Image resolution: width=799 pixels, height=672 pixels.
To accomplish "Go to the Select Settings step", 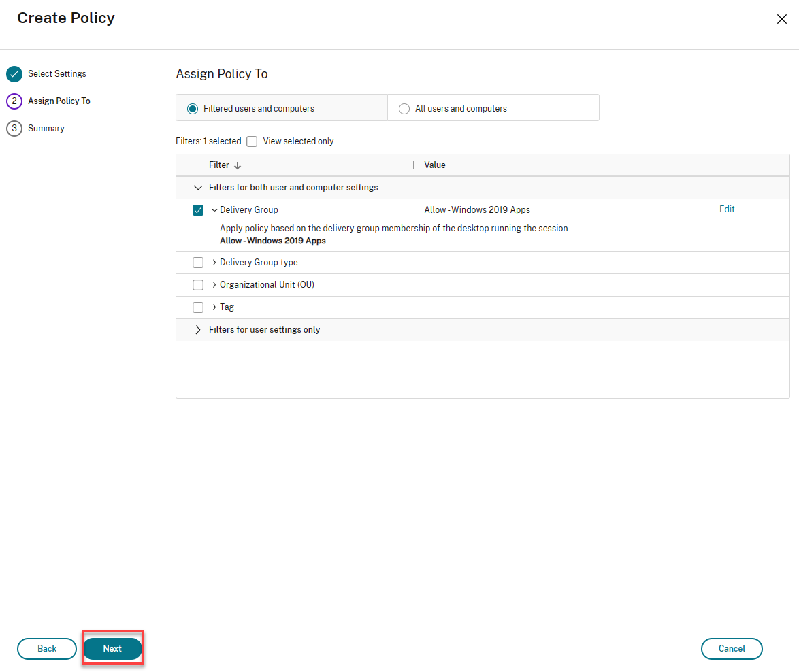I will [x=56, y=74].
